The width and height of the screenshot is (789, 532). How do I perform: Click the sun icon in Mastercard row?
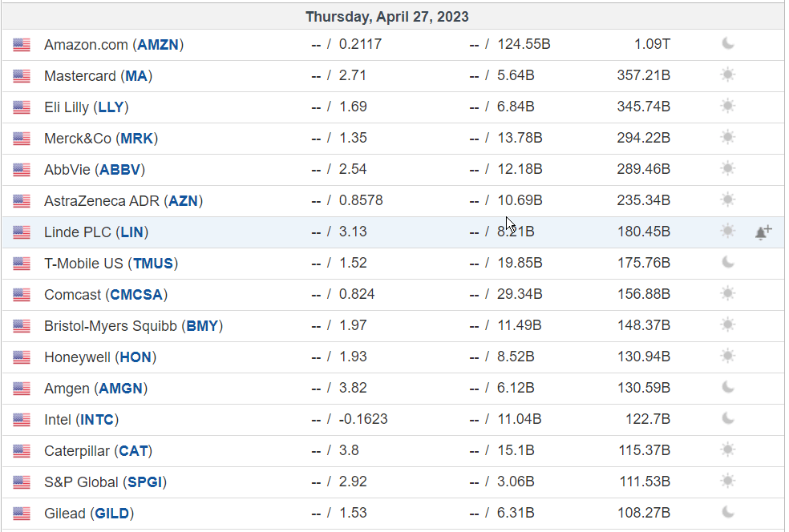click(x=727, y=75)
